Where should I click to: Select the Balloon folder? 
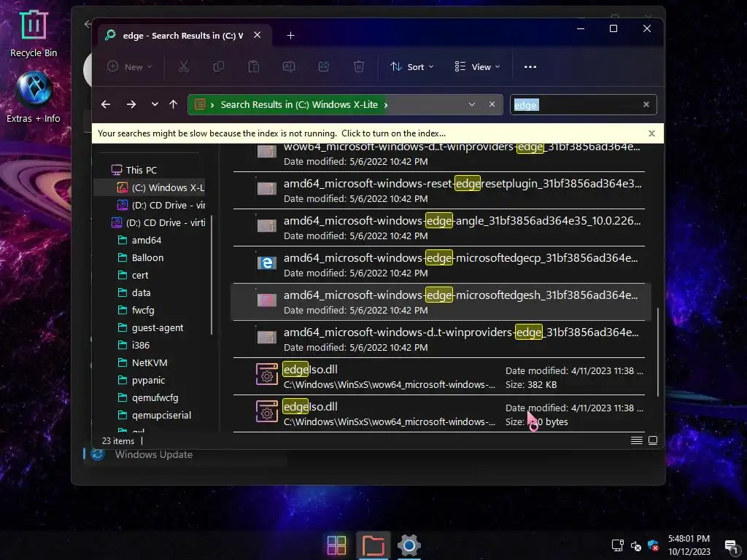147,257
